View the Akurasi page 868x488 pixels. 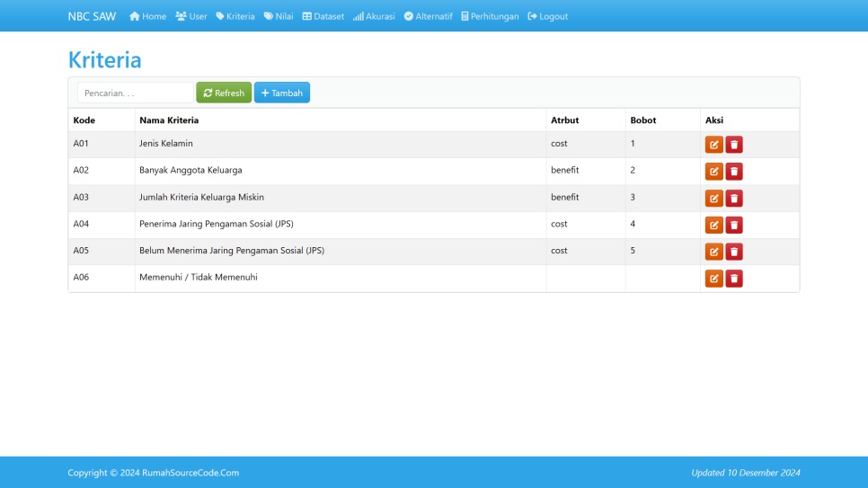[374, 16]
